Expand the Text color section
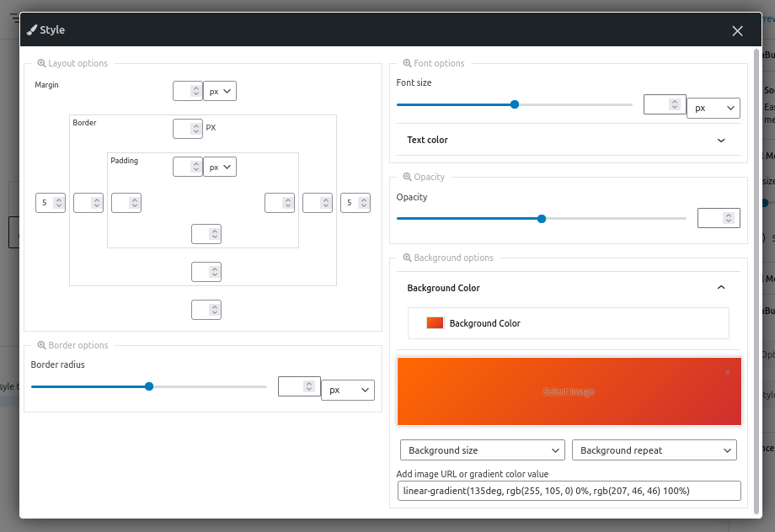Screen dimensions: 775x532 [569, 140]
